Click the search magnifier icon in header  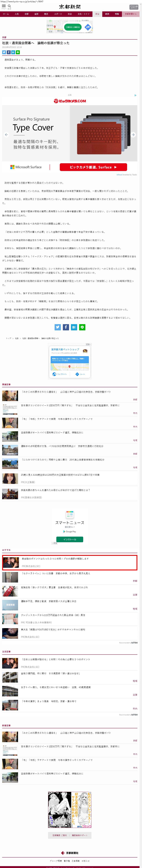pos(9,6)
